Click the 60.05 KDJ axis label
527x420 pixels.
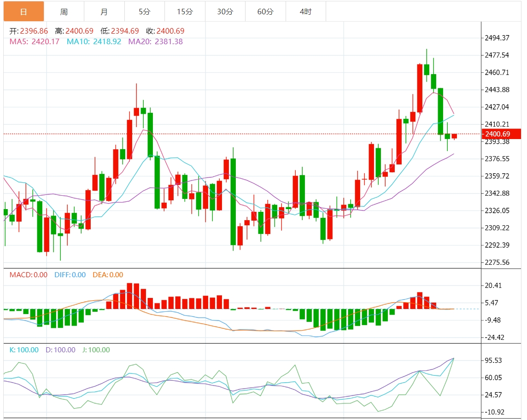pos(493,378)
